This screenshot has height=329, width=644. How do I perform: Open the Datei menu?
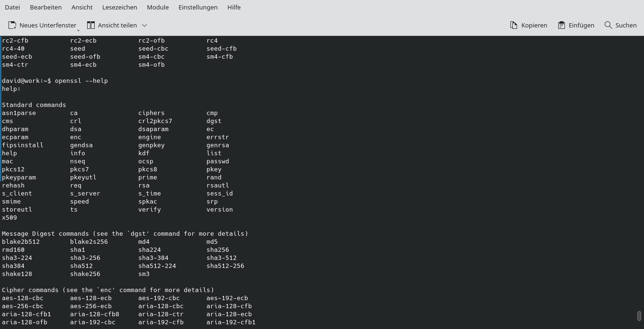pyautogui.click(x=12, y=7)
